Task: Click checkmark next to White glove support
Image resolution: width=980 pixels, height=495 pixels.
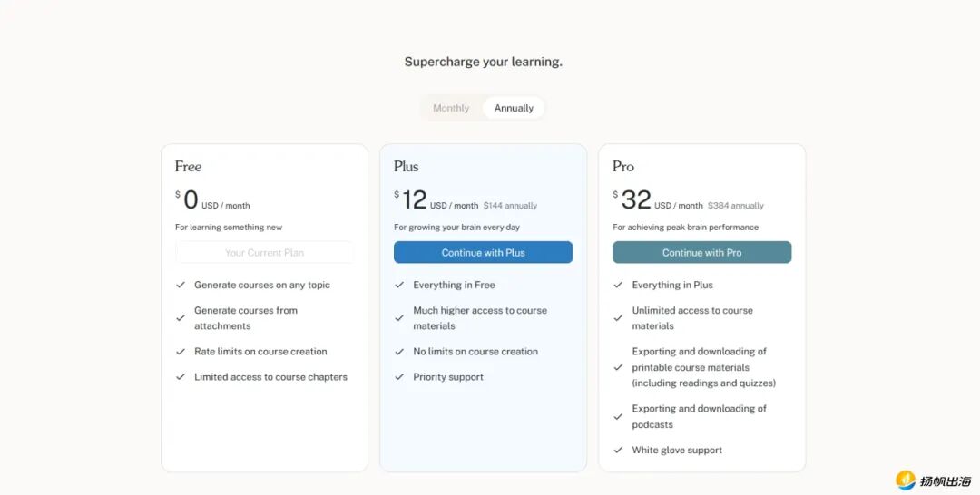Action: point(618,450)
